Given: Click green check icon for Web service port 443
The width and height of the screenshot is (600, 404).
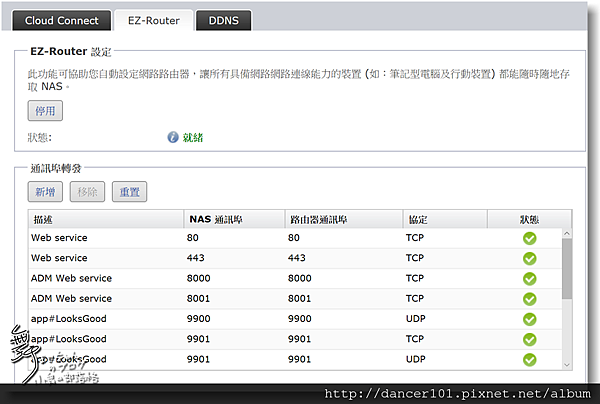Looking at the screenshot, I should [x=530, y=259].
